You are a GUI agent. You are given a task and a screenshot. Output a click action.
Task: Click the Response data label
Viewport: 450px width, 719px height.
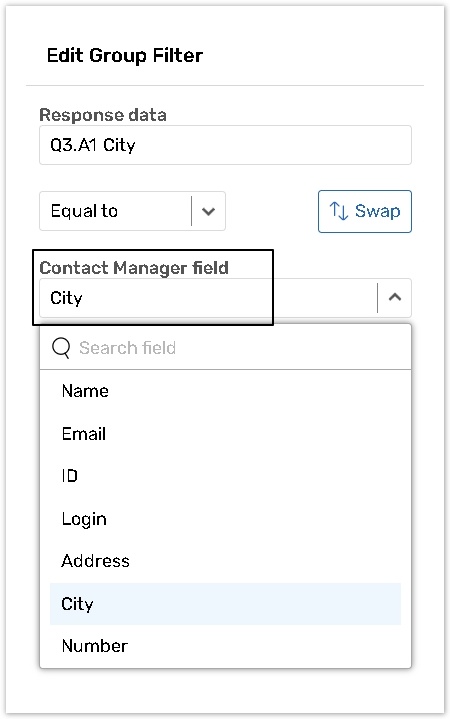[103, 115]
